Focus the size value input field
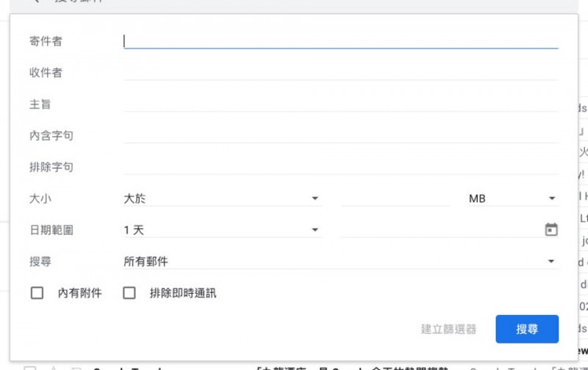The width and height of the screenshot is (588, 370). click(395, 198)
